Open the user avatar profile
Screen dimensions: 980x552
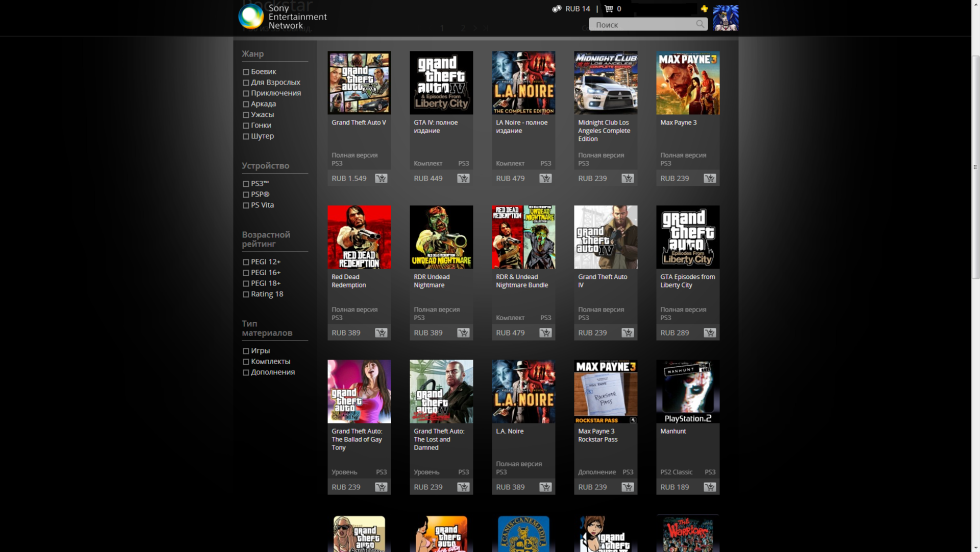pyautogui.click(x=725, y=17)
